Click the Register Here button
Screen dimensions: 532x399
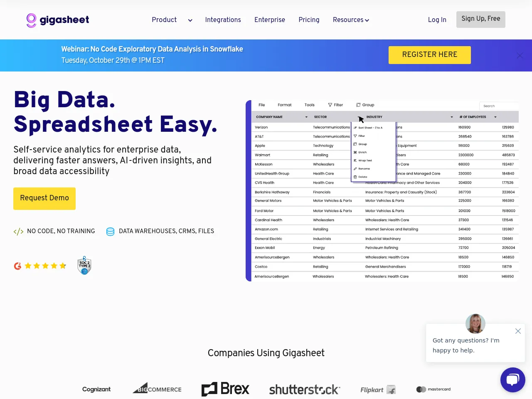429,55
